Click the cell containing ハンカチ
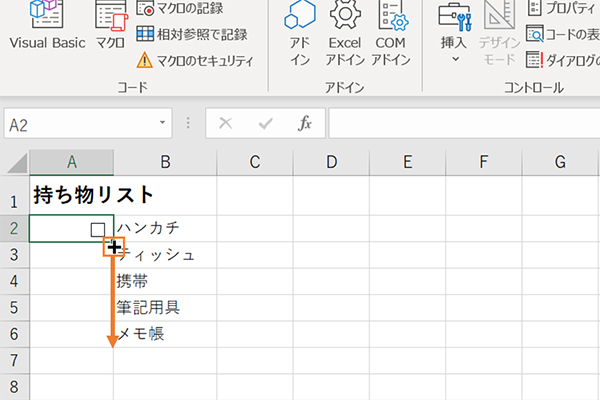Image resolution: width=600 pixels, height=400 pixels. pos(165,229)
